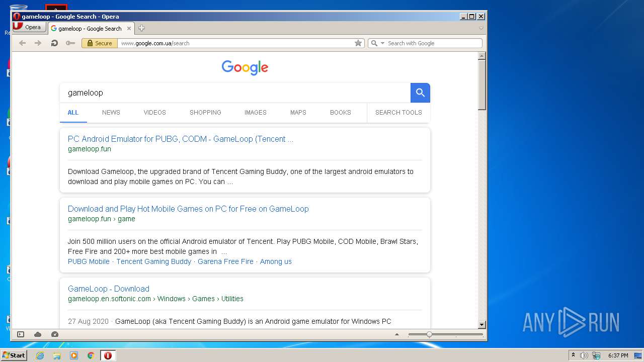
Task: Open SEARCH TOOLS options
Action: tap(398, 113)
